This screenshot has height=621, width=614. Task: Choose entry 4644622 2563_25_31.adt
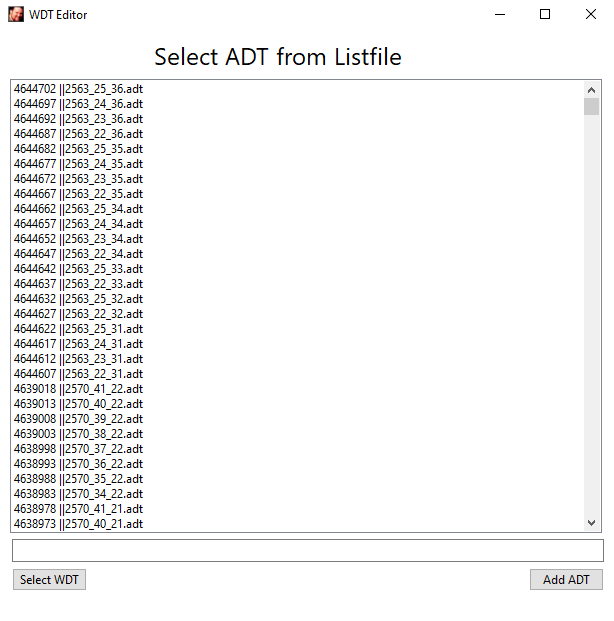(78, 329)
